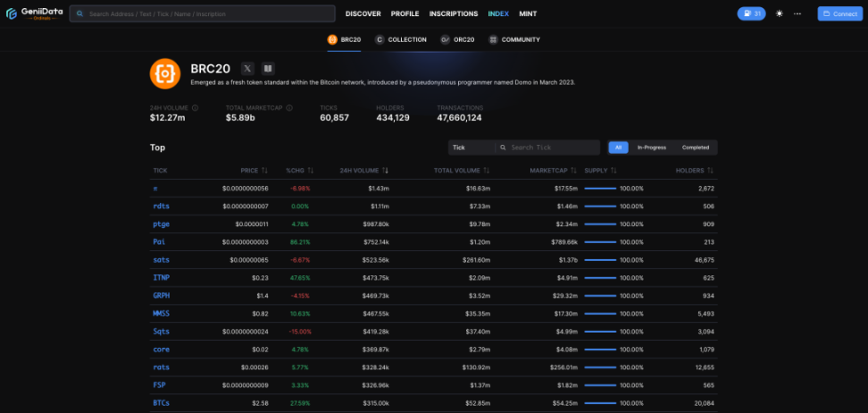Switch filter to In-Progress

(x=650, y=147)
